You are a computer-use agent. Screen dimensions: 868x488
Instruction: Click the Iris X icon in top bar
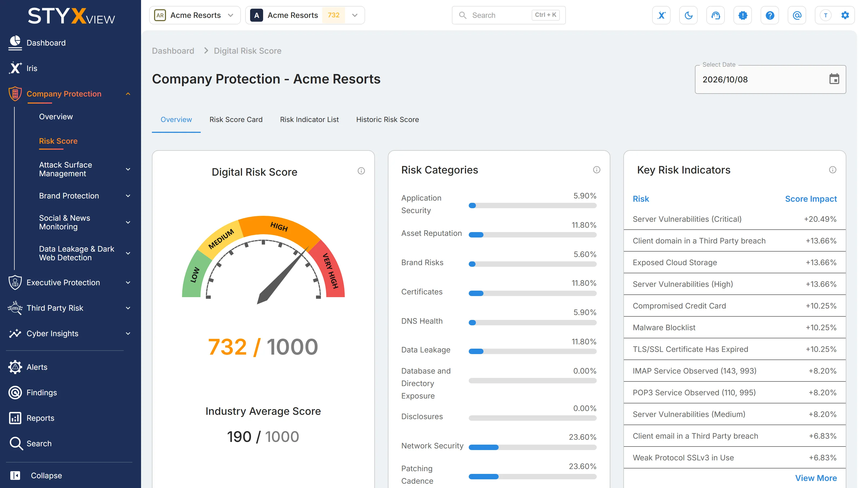point(661,15)
